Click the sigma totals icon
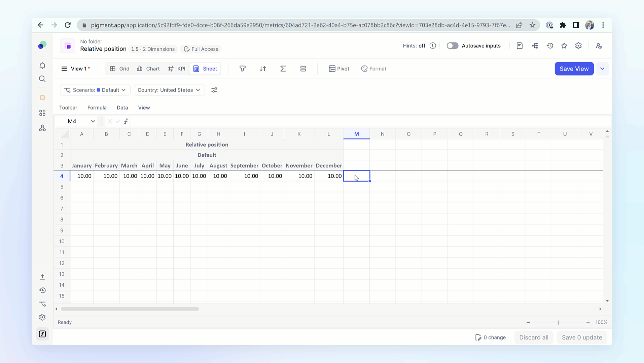This screenshot has height=363, width=644. click(x=283, y=69)
